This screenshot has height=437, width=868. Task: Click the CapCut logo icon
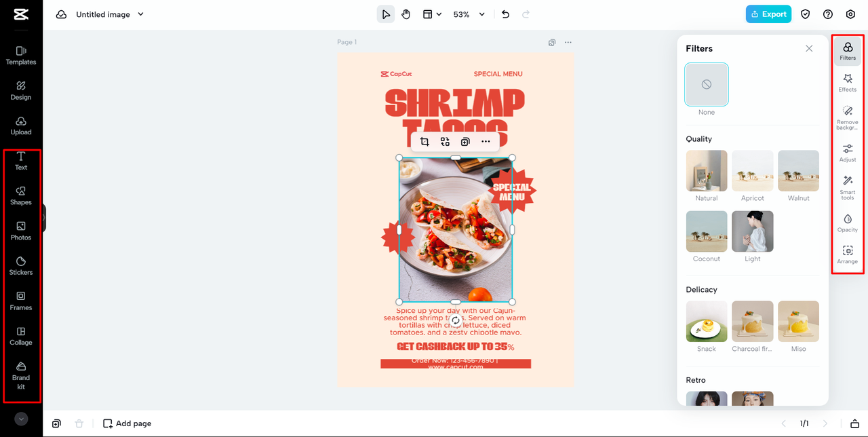[x=21, y=14]
